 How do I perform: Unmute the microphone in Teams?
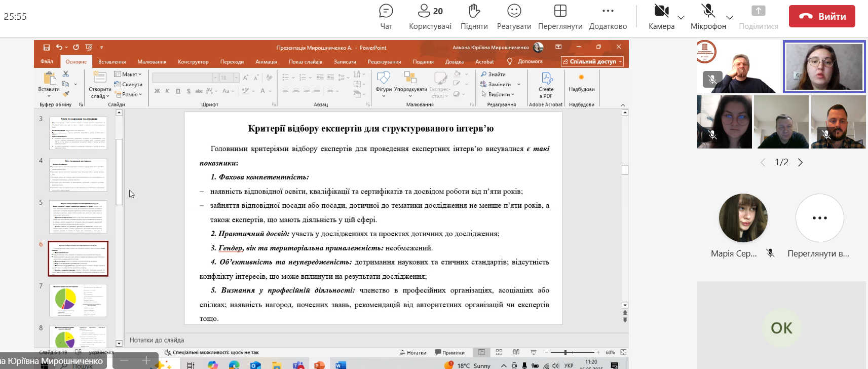pos(708,17)
